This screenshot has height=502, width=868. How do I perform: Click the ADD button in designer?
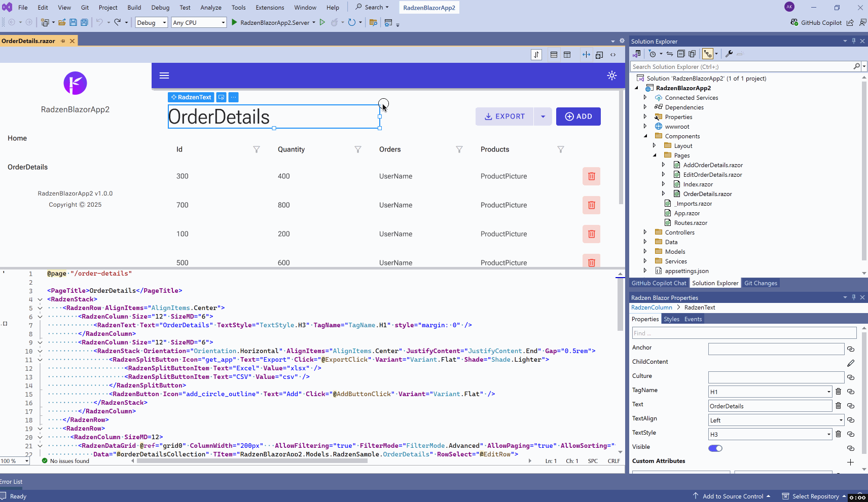578,117
